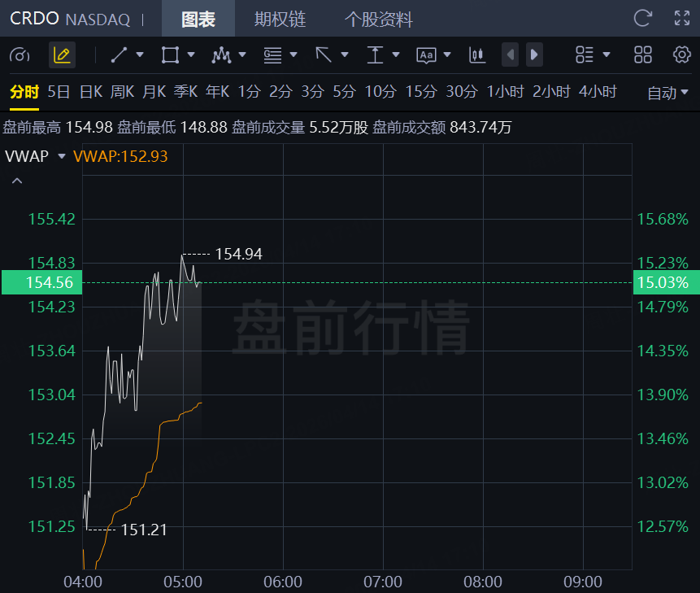Select the 分时 timeframe
Screen dimensions: 700x593
(x=24, y=92)
